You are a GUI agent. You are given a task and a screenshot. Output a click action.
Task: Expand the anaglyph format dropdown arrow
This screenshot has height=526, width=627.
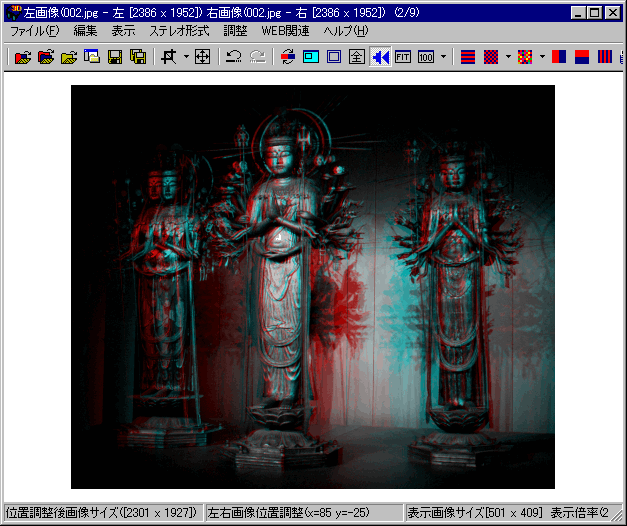pos(542,57)
